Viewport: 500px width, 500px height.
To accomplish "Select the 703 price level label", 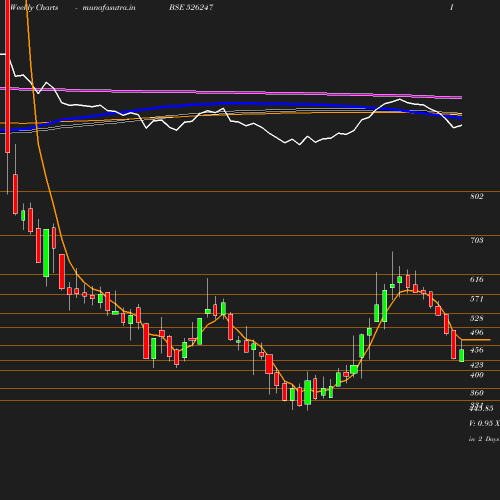I will point(477,240).
